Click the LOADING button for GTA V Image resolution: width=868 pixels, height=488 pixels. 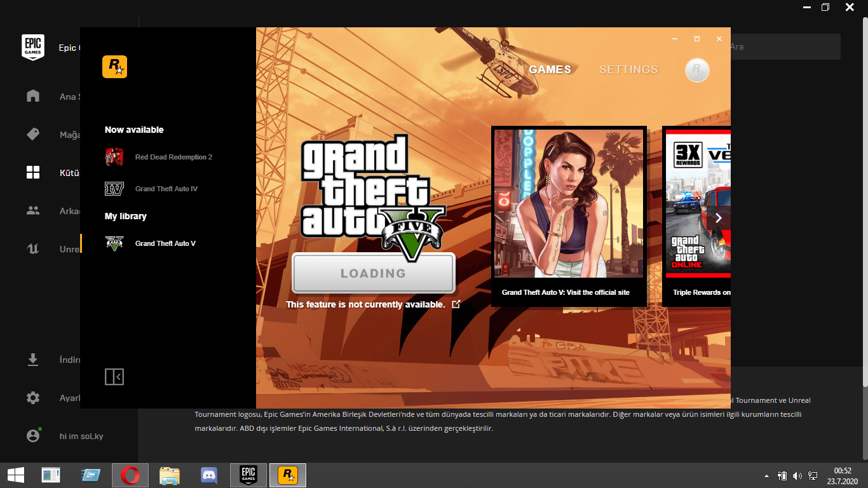pyautogui.click(x=374, y=273)
